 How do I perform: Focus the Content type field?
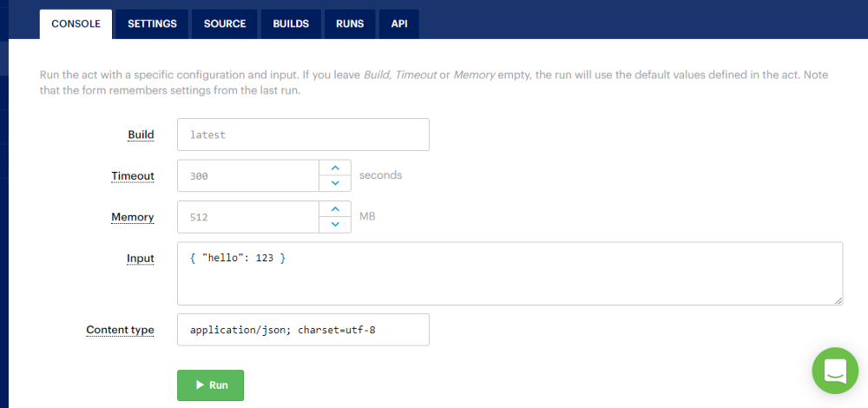303,330
